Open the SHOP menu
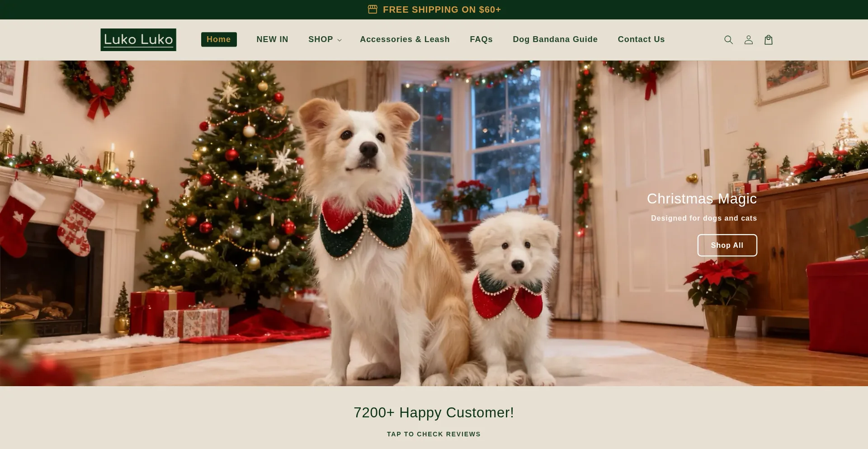Screen dimensions: 868x449 click(325, 39)
